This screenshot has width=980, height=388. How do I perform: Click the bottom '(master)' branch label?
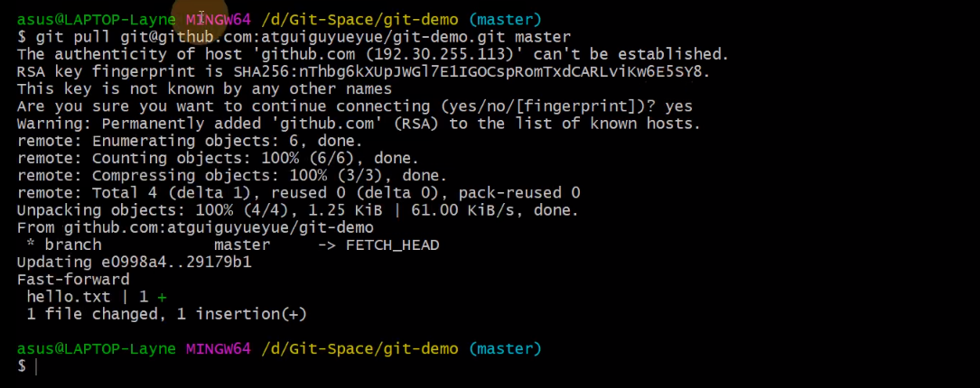pos(505,348)
